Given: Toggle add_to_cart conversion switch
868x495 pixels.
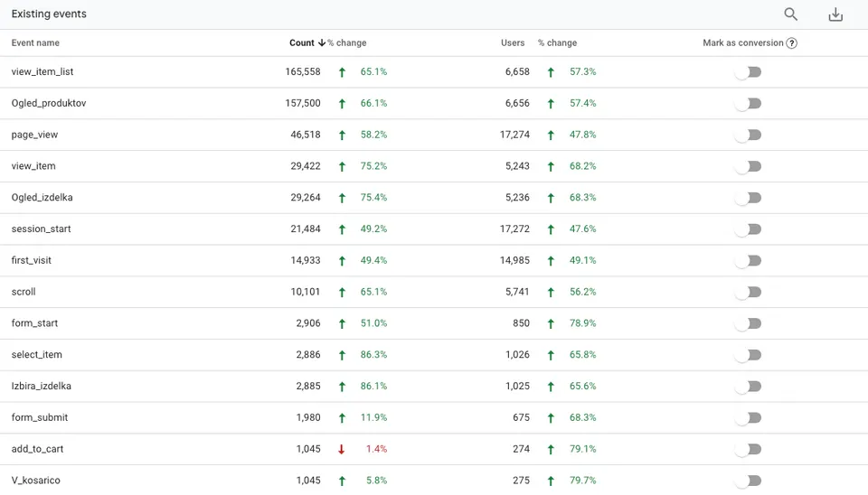Looking at the screenshot, I should (749, 449).
